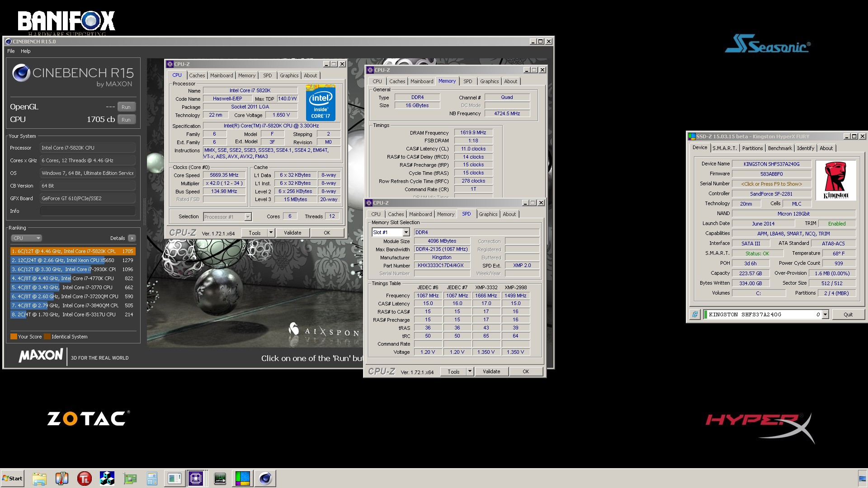Image resolution: width=868 pixels, height=488 pixels.
Task: Select ranking row Intel Core i5-3317U CPU
Action: (x=73, y=314)
